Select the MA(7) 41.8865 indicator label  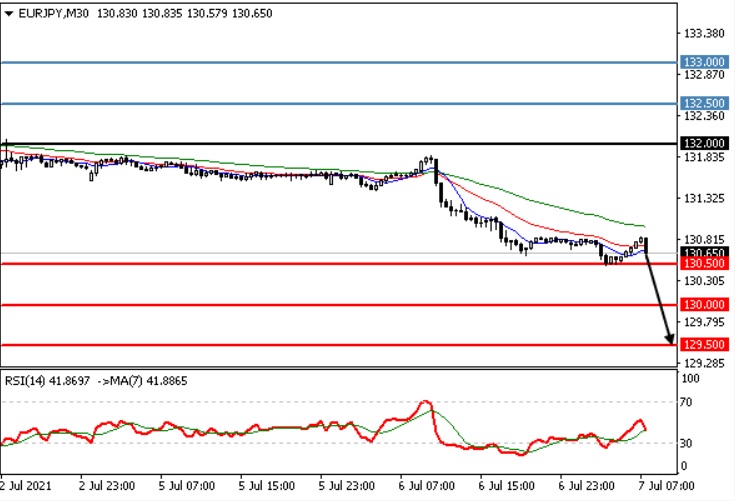coord(148,381)
